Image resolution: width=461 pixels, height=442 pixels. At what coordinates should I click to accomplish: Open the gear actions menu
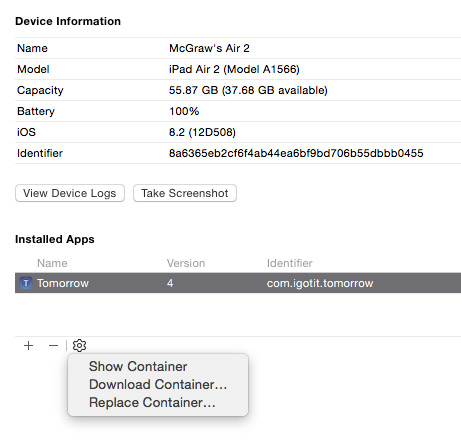pyautogui.click(x=79, y=346)
